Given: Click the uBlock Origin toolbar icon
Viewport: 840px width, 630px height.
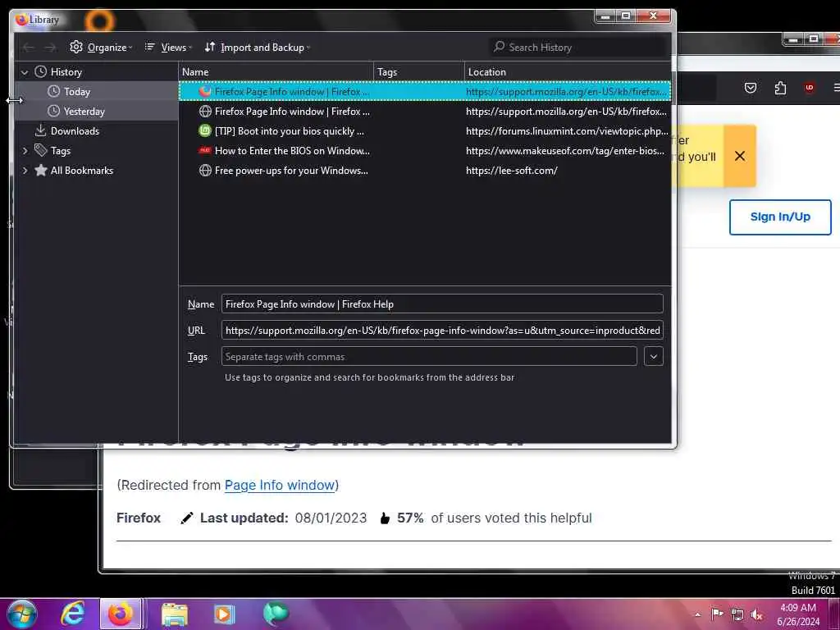Looking at the screenshot, I should (x=810, y=87).
